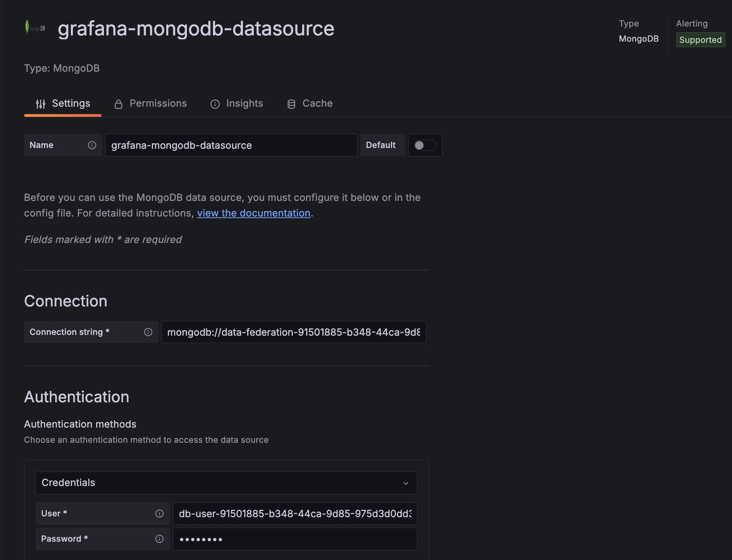Edit the Name input field
Screen dimensions: 732x560
coord(231,145)
